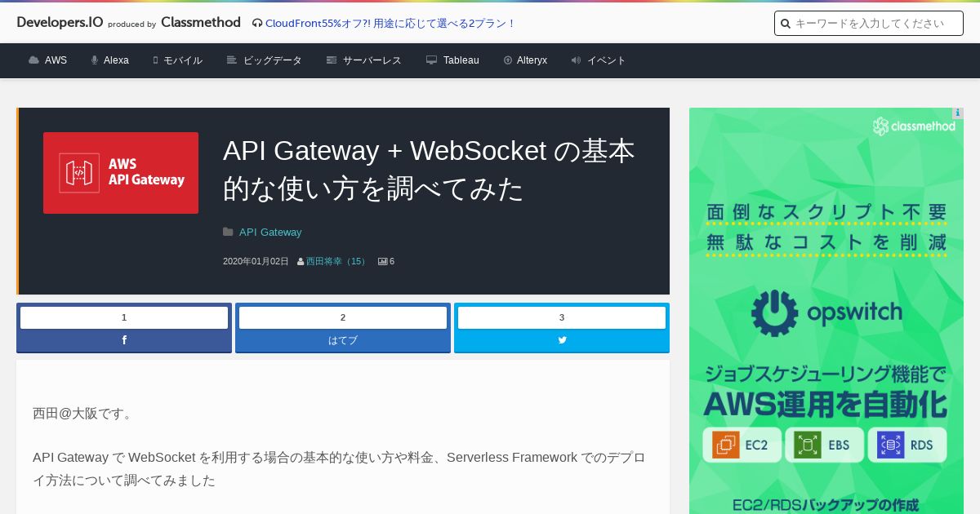The image size is (980, 514).
Task: Click the AWS運用を自動化 ad headline
Action: click(x=826, y=405)
